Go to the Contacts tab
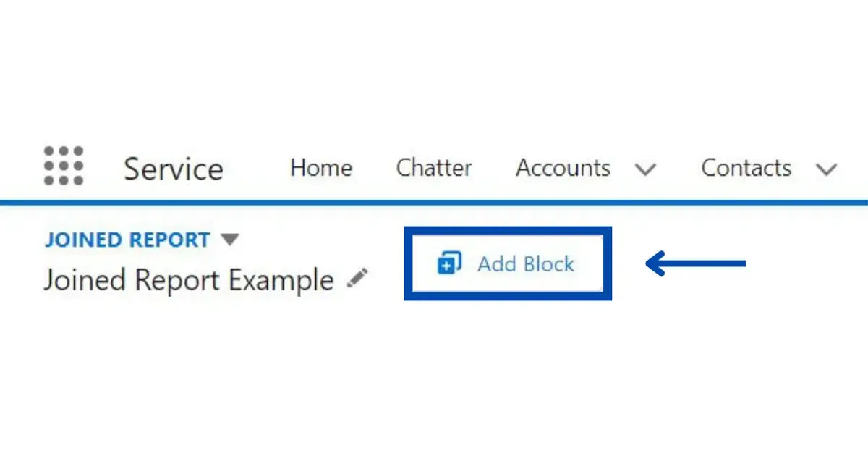Screen dimensions: 868x456 click(x=746, y=168)
